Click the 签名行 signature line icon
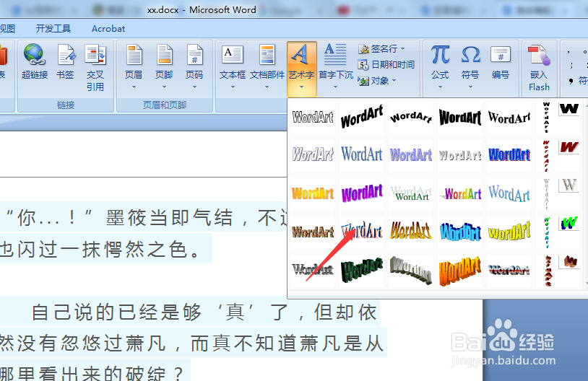The image size is (588, 381). tap(364, 49)
